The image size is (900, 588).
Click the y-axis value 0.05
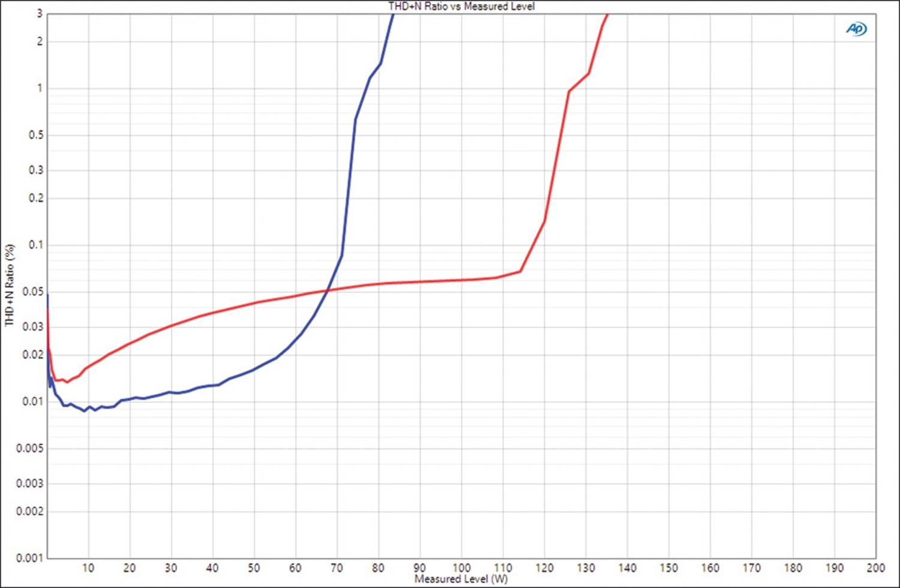click(34, 292)
